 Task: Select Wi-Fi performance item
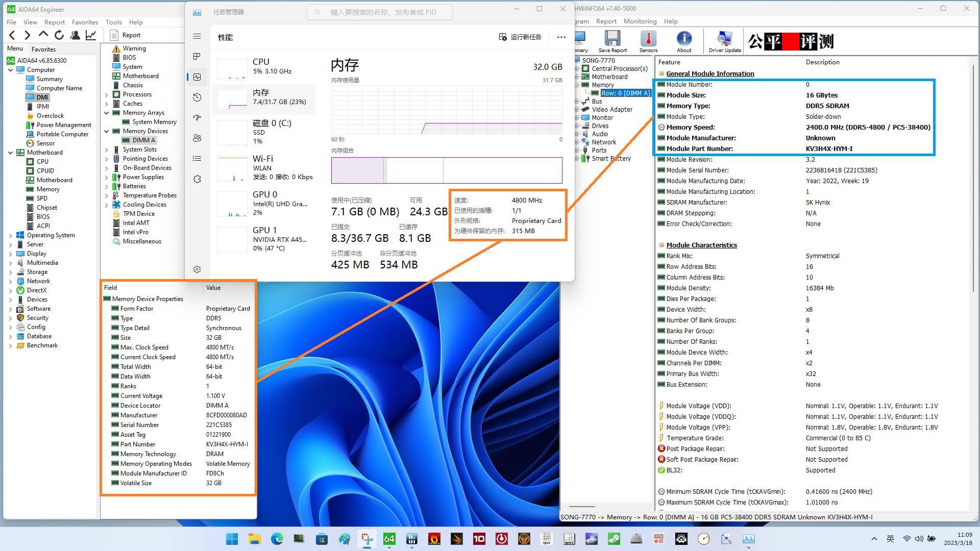264,167
